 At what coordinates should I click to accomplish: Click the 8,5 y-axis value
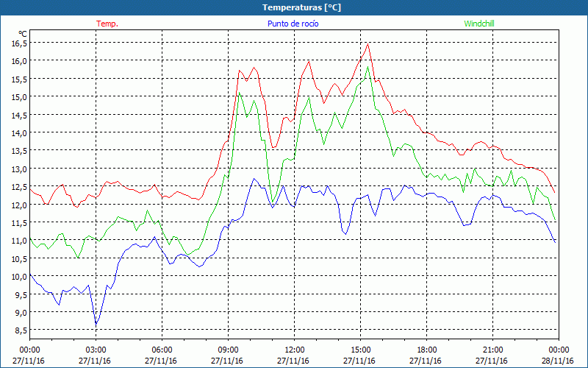pos(21,330)
